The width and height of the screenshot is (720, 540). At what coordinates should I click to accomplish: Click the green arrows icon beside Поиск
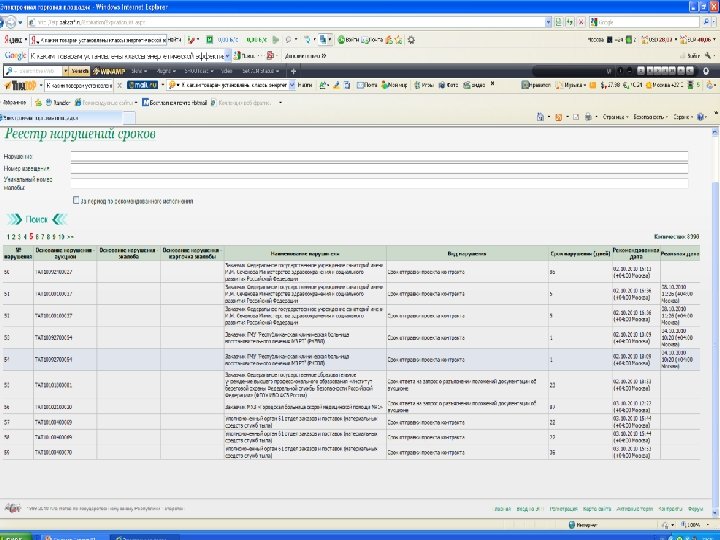15,218
